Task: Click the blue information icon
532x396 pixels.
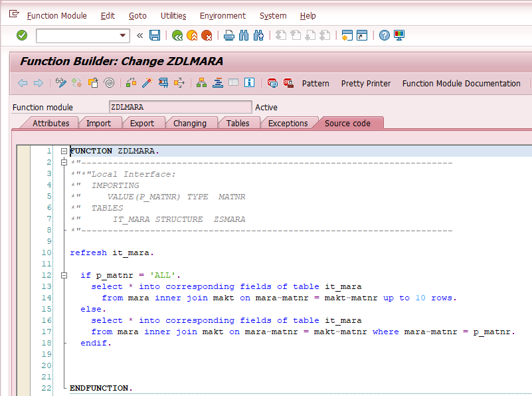Action: pyautogui.click(x=248, y=83)
